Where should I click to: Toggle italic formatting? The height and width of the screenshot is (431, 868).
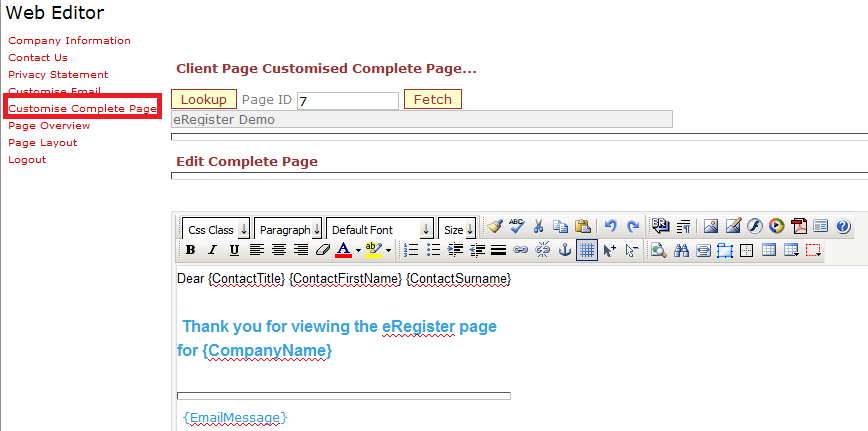click(212, 250)
